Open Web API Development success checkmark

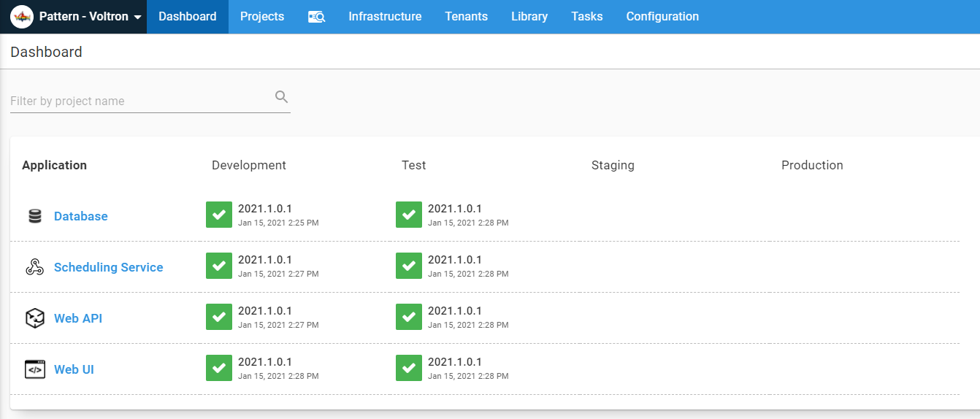(219, 317)
